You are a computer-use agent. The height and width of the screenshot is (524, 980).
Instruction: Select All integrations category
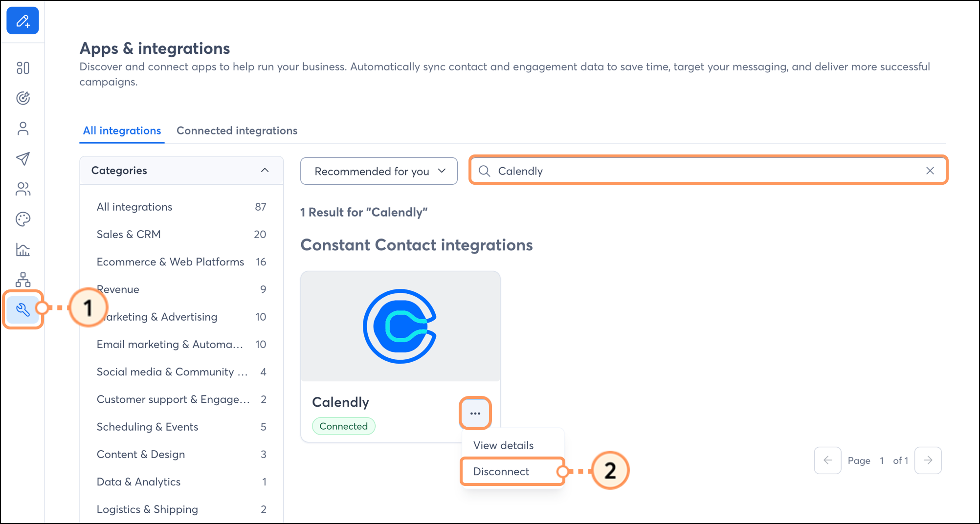[181, 207]
